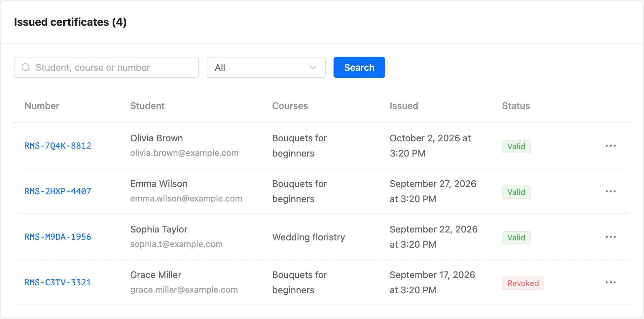The height and width of the screenshot is (319, 644).
Task: Click the Courses column header
Action: [290, 106]
